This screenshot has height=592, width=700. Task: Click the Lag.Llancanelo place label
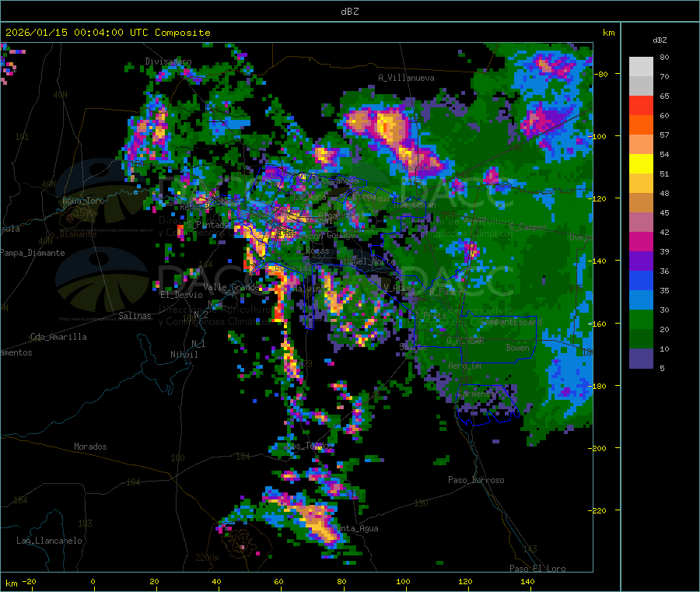click(49, 541)
